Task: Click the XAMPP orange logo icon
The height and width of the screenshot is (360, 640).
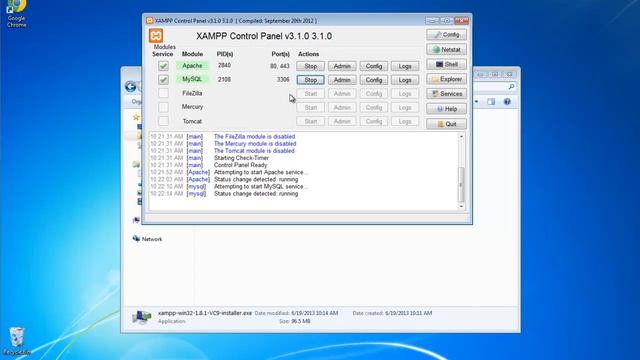Action: click(156, 36)
